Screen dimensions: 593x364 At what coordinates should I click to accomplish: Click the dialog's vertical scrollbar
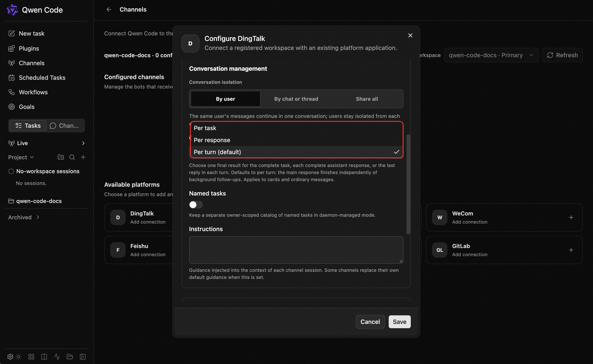[408, 184]
